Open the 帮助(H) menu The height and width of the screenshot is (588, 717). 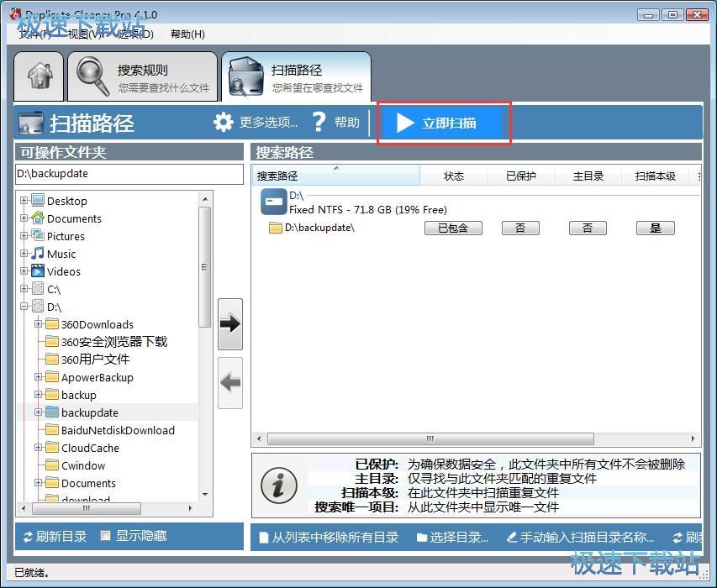point(187,34)
